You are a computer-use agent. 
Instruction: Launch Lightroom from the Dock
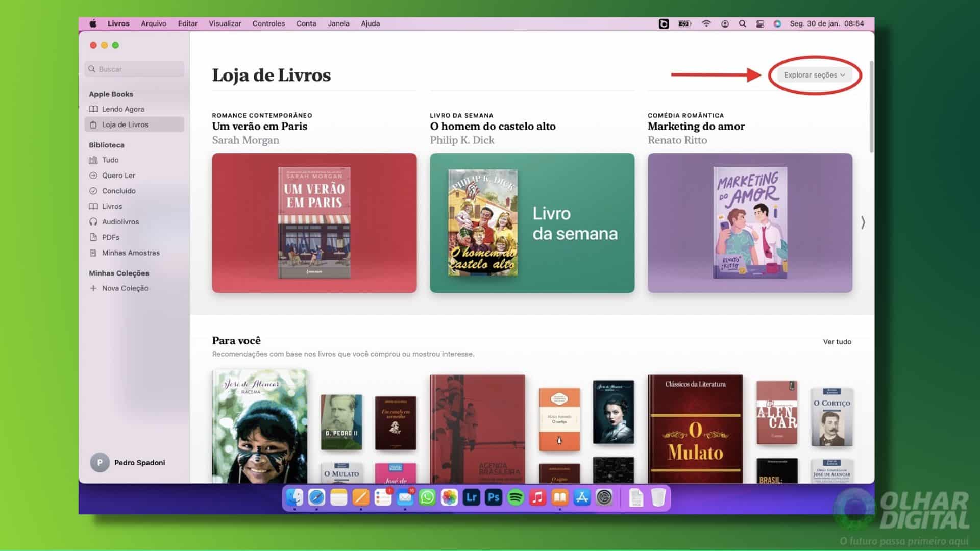click(x=472, y=497)
